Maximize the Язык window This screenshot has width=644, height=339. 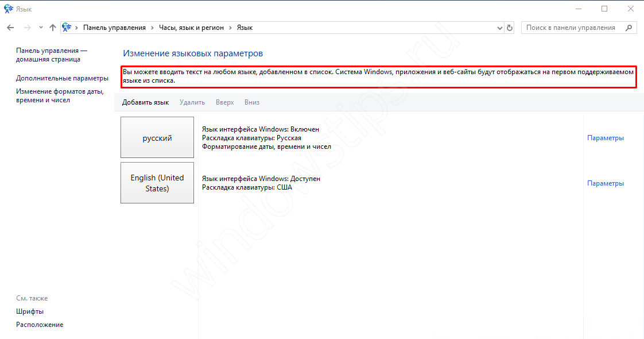[604, 9]
